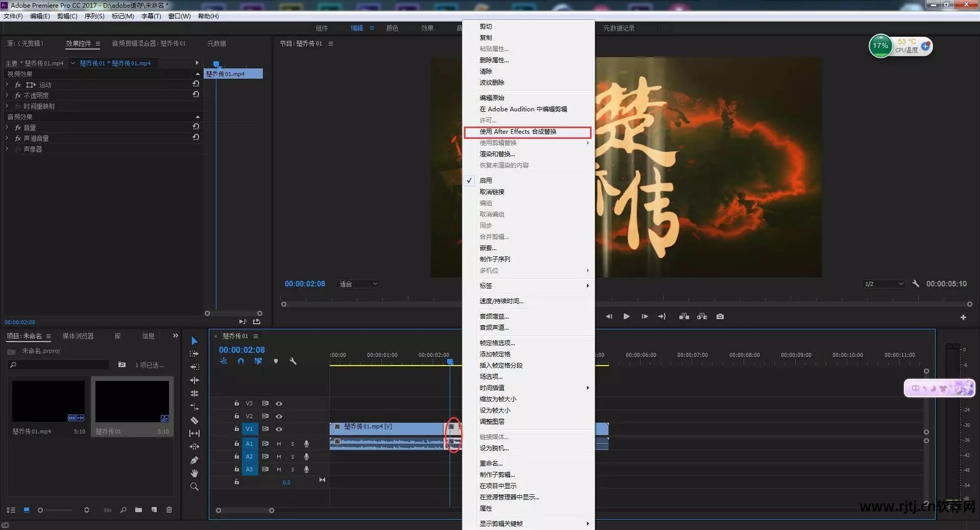Viewport: 980px width, 530px height.
Task: Select the Razor tool
Action: (x=194, y=420)
